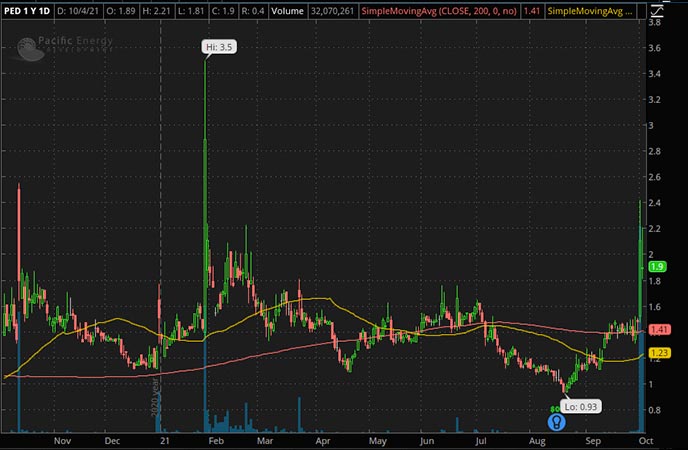Click the Apr label on time axis
The width and height of the screenshot is (688, 450).
coord(323,441)
